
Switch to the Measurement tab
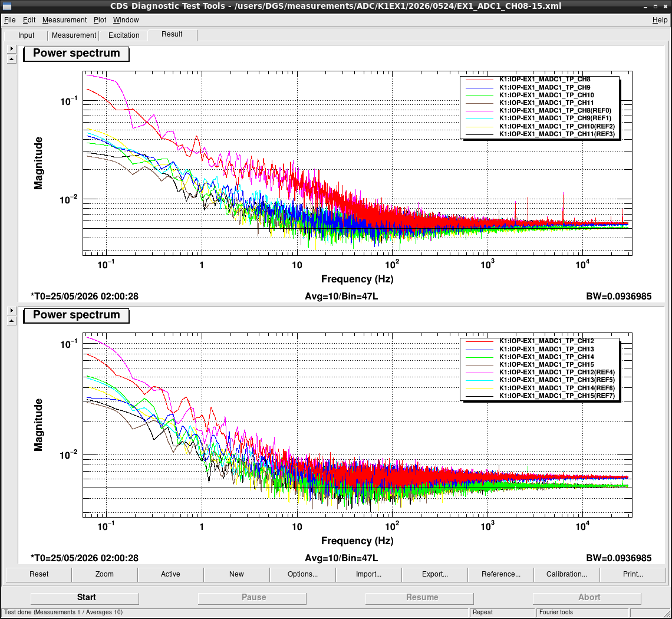[74, 35]
